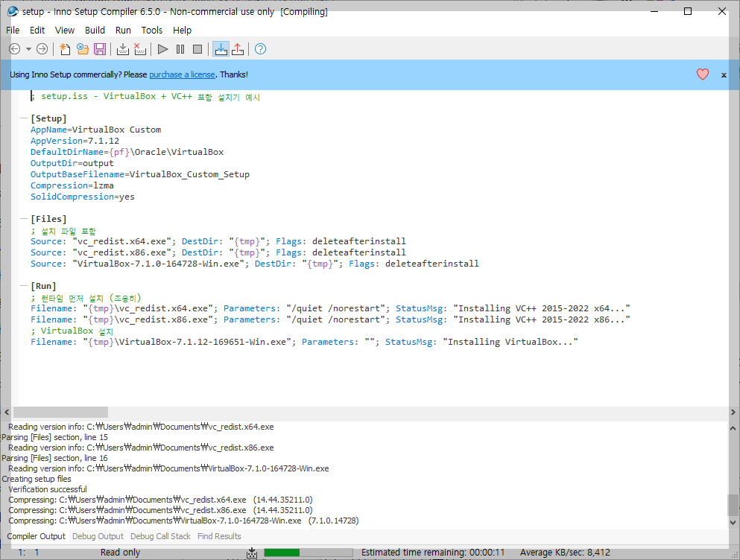Screen dimensions: 740x560
Task: Click the 'DefaultDirName' line
Action: [127, 152]
